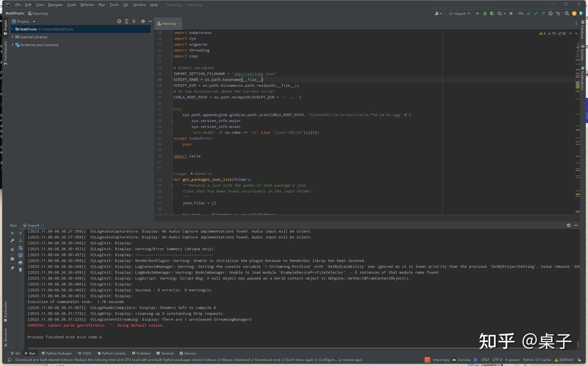Image resolution: width=588 pixels, height=366 pixels.
Task: Click print icon in Run panel
Action: [20, 262]
